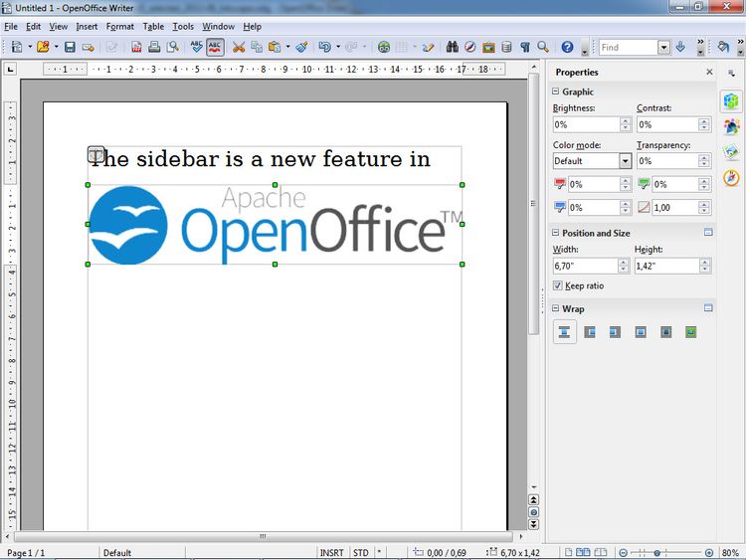This screenshot has width=746, height=560.
Task: Click the New document icon
Action: [x=17, y=47]
